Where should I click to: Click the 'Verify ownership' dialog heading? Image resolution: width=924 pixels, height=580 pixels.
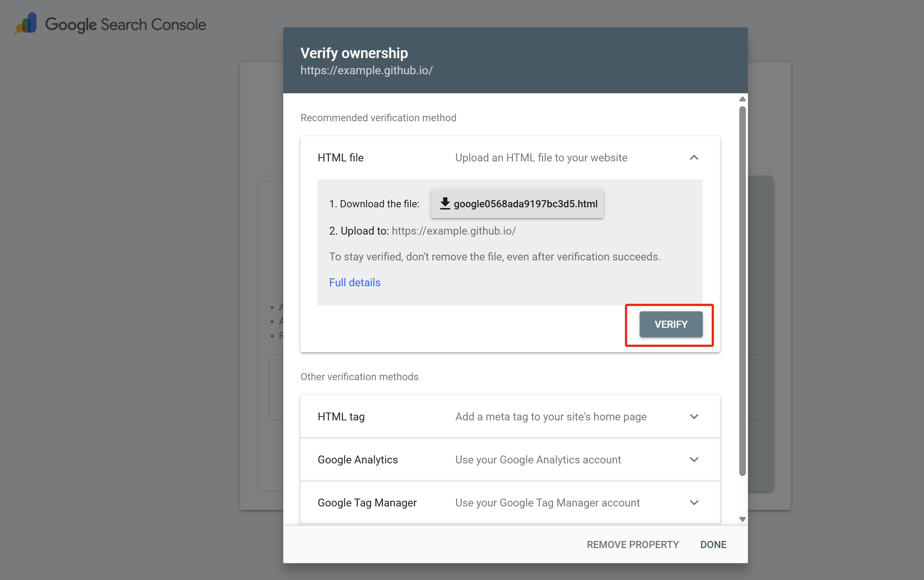tap(354, 53)
